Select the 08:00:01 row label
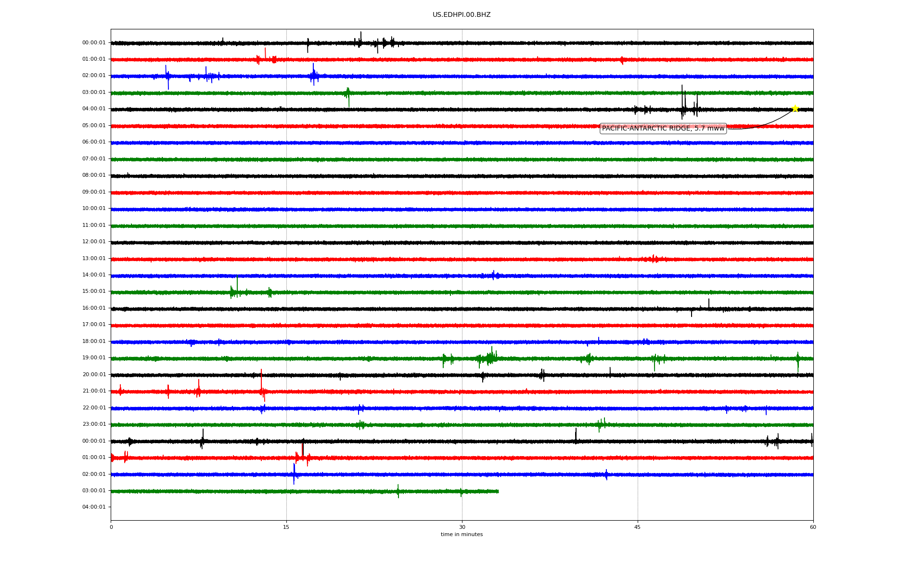 pyautogui.click(x=94, y=175)
